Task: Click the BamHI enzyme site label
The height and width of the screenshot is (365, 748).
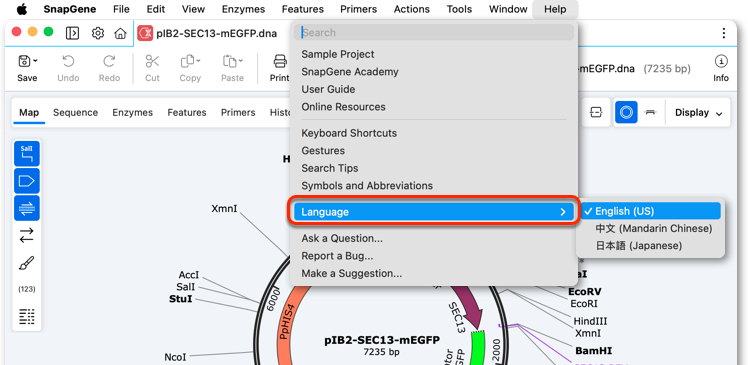Action: click(x=593, y=351)
